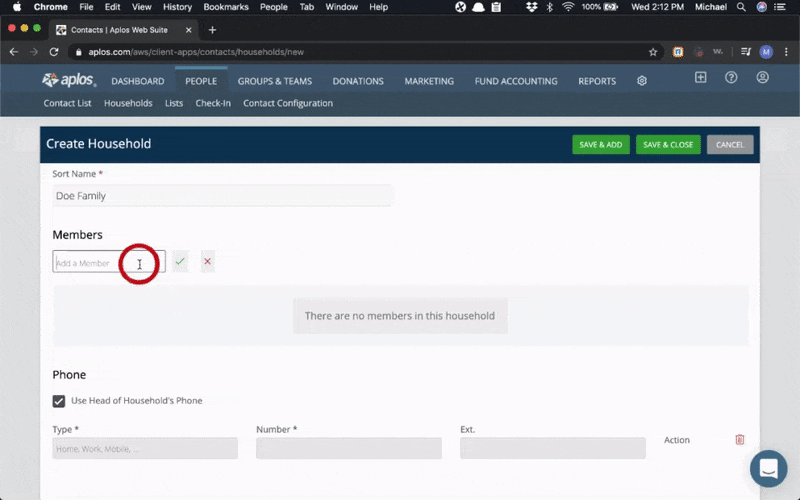800x500 pixels.
Task: Open the Bookmarks menu
Action: click(226, 7)
